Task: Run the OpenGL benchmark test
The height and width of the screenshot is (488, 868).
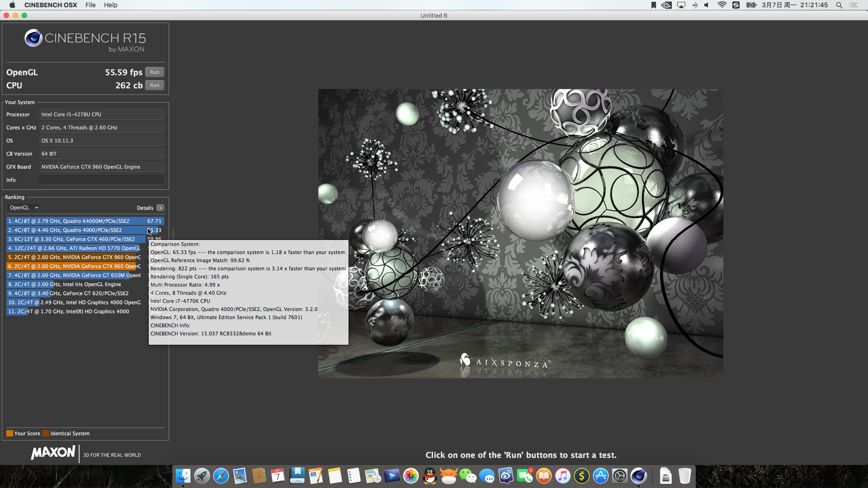Action: [155, 72]
